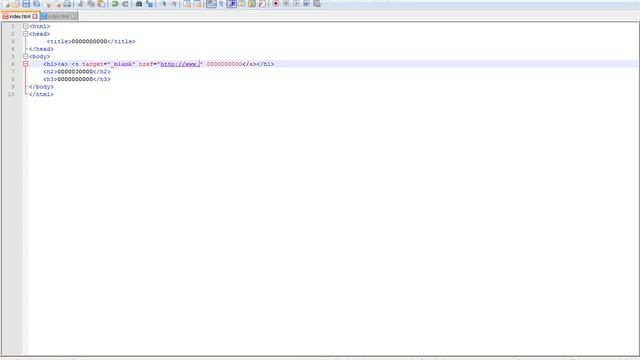Screen dimensions: 640x360
Task: Collapse the red fold marker on line 6
Action: pyautogui.click(x=25, y=64)
